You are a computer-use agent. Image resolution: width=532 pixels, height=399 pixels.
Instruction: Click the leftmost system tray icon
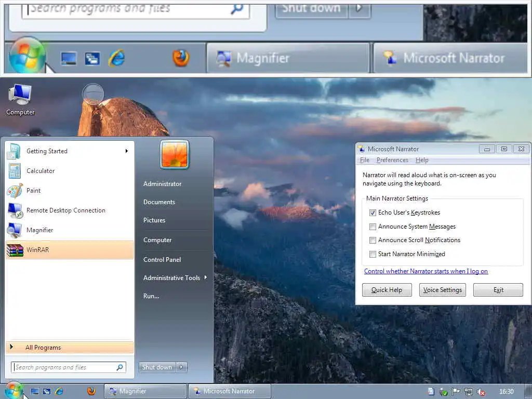tap(431, 392)
